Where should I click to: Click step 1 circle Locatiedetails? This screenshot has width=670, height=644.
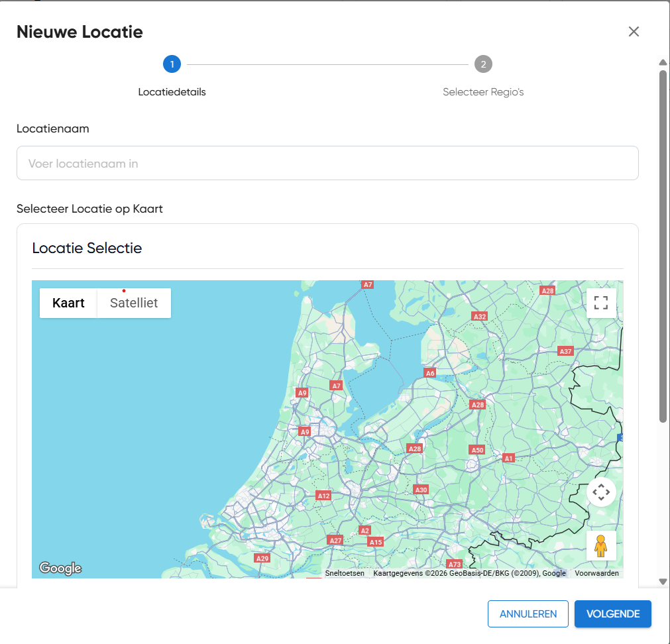pos(172,64)
